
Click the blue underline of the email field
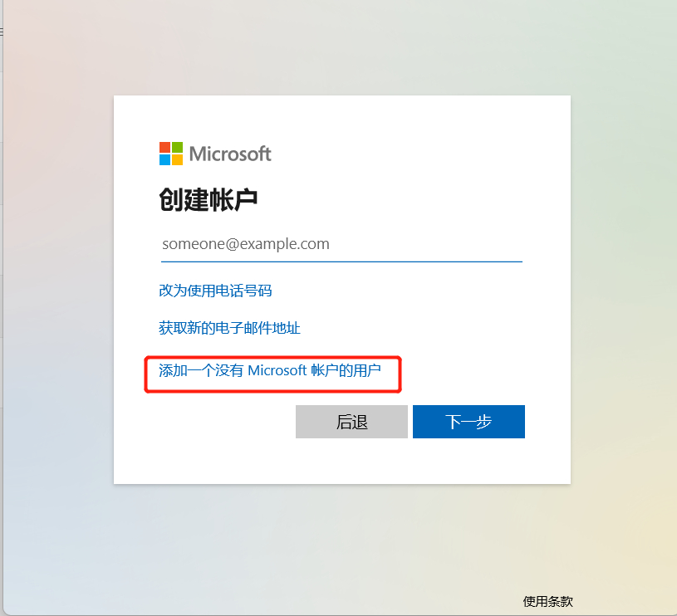[341, 262]
